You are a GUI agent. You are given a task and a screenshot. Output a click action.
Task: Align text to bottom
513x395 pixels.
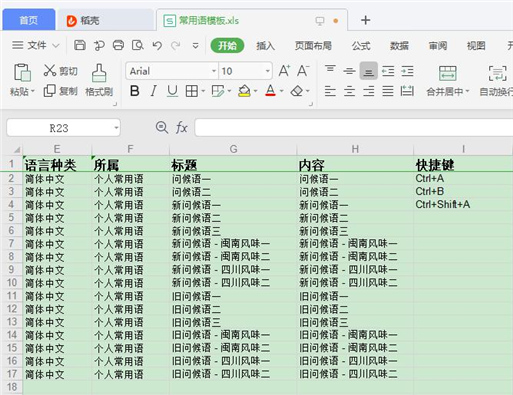point(369,71)
